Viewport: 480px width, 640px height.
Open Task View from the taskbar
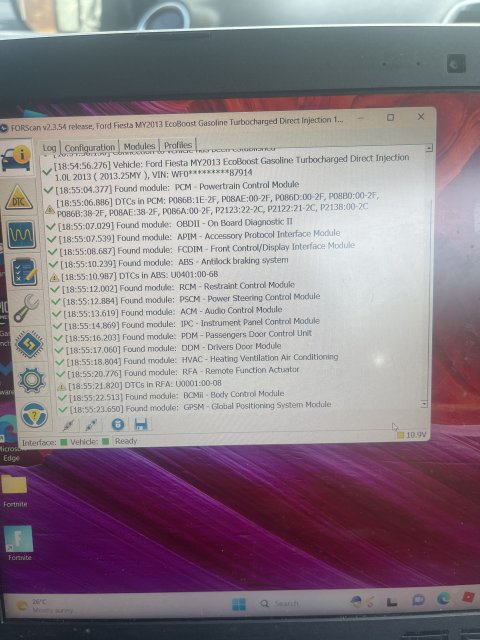(x=392, y=602)
